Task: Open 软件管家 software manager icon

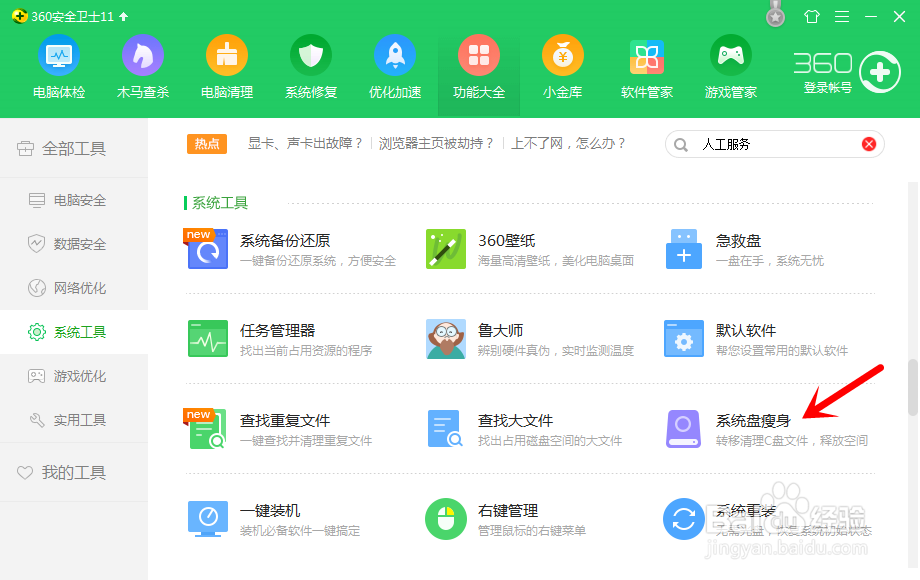Action: click(647, 56)
